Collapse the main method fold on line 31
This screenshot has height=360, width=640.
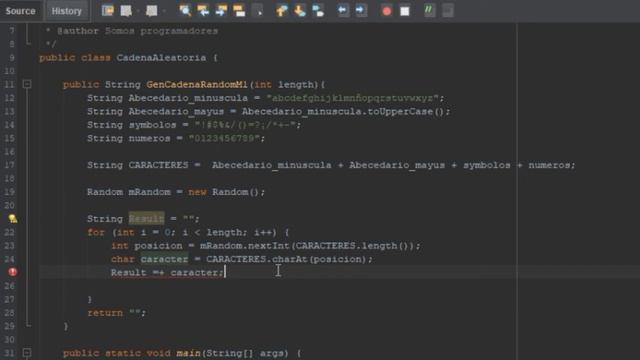click(x=27, y=353)
